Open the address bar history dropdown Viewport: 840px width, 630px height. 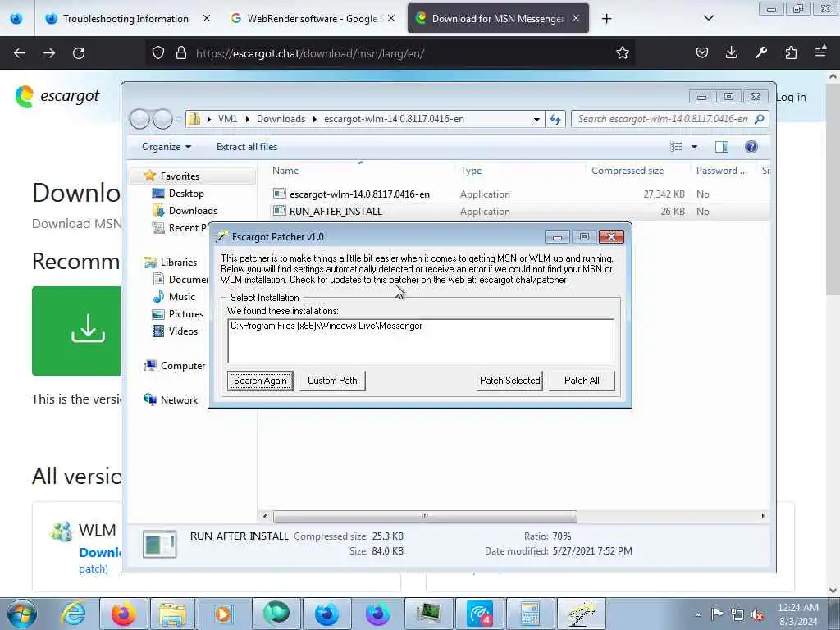536,120
